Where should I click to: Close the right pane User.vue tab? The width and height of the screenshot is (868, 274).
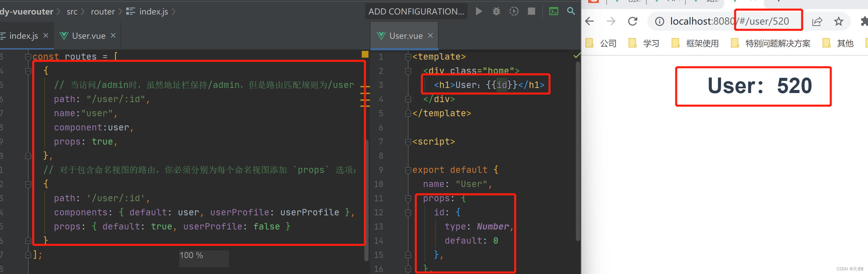click(x=430, y=35)
